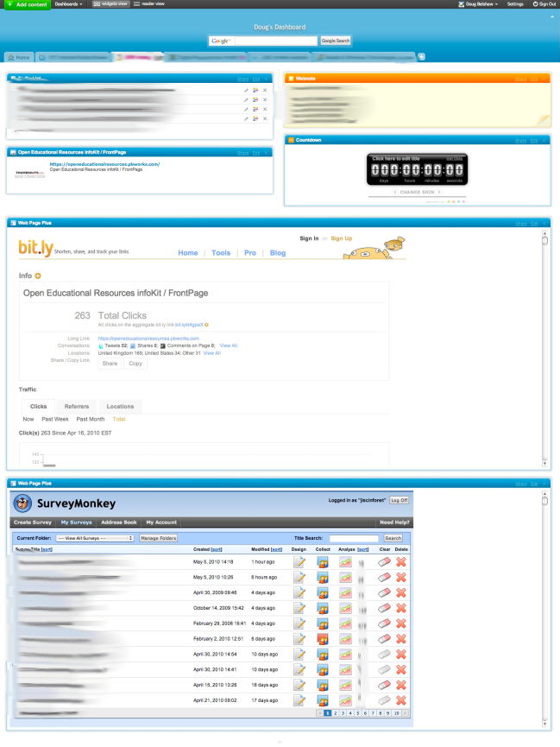Click red Delete X for first survey
Viewport: 560px width, 747px height.
(x=400, y=562)
